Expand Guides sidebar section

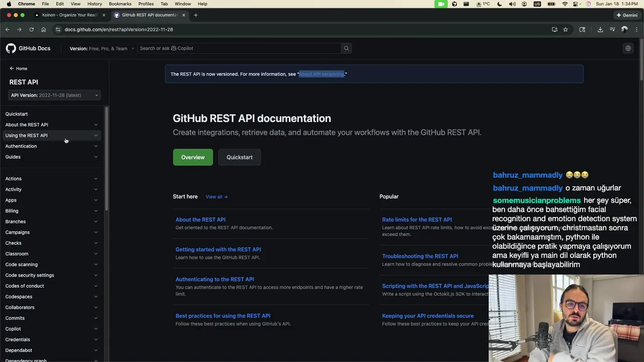click(51, 157)
